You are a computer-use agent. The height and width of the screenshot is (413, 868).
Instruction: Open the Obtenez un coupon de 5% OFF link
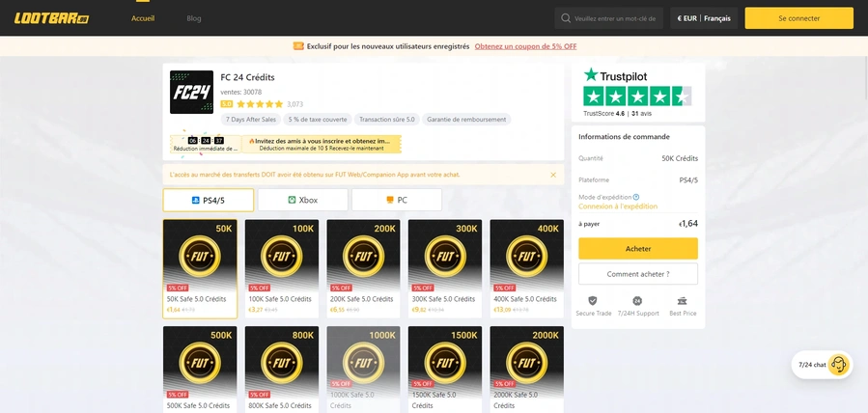click(525, 46)
